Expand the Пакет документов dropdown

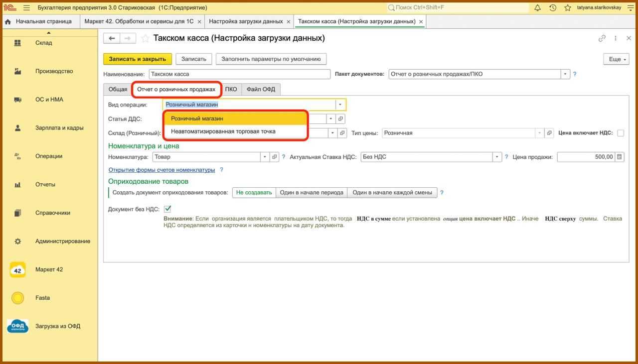tap(565, 74)
